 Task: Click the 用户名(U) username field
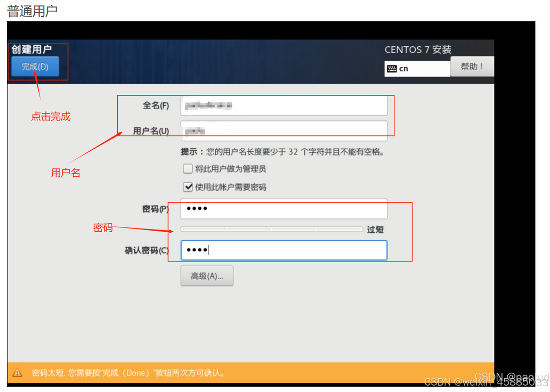coord(284,131)
